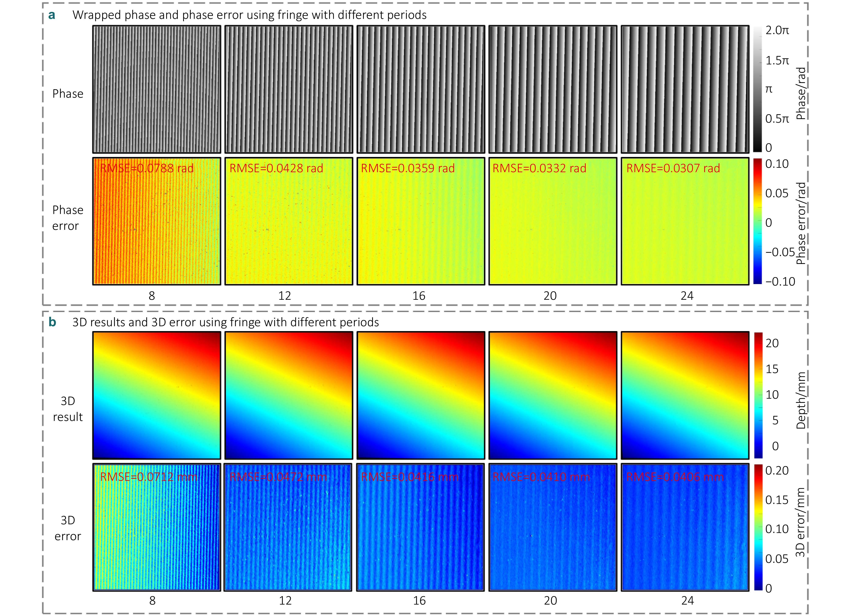The width and height of the screenshot is (851, 616).
Task: Click the '1.5π' colorbar tick label
Action: (x=777, y=60)
